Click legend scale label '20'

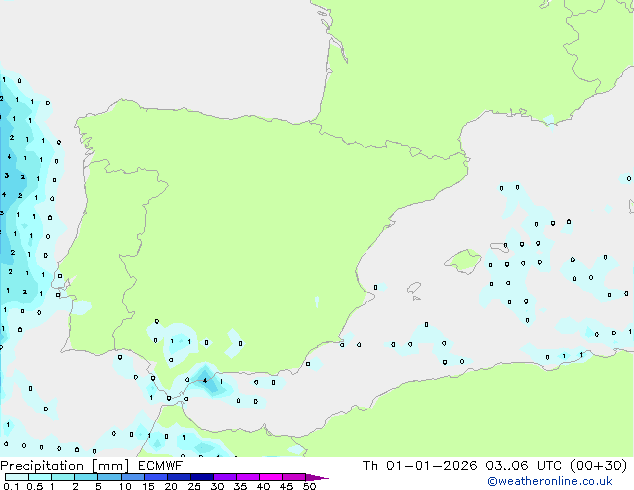click(171, 486)
